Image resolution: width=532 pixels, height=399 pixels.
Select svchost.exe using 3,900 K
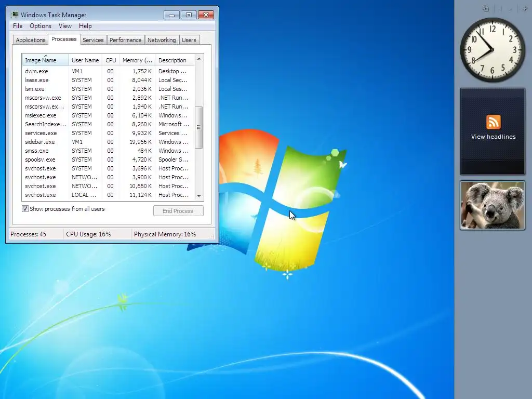109,177
